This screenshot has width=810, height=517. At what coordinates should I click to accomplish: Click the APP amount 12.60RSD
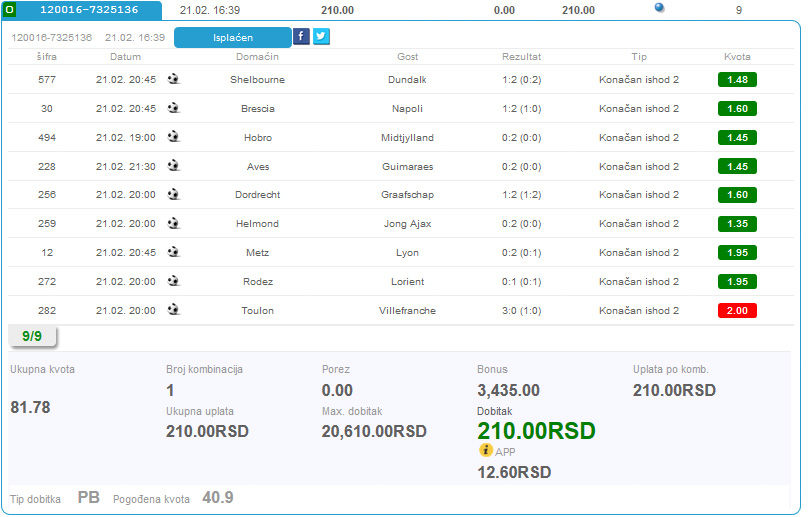click(514, 472)
